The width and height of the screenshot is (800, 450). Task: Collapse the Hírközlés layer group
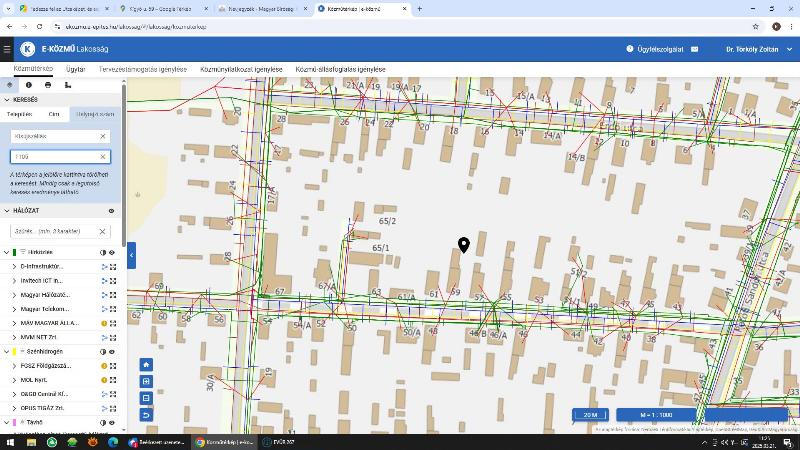click(6, 253)
